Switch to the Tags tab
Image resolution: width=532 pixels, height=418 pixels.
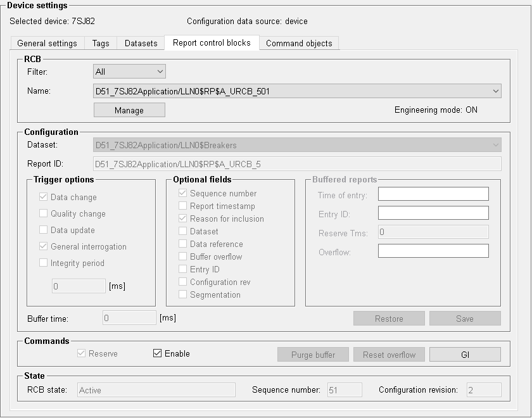[101, 43]
